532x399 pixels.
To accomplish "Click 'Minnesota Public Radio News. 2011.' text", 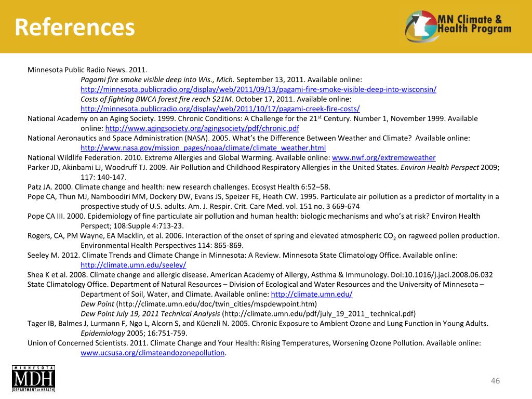I will [x=87, y=70].
